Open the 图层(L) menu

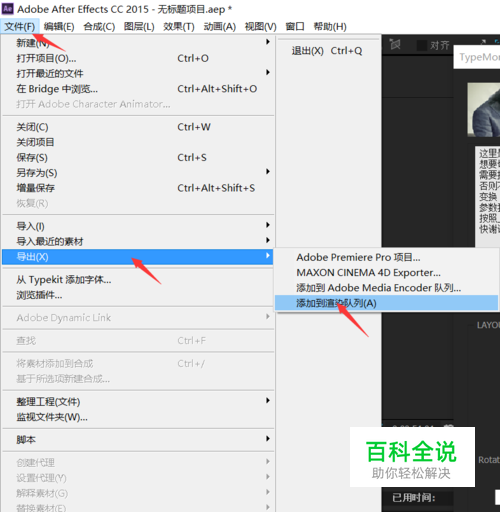(x=139, y=26)
